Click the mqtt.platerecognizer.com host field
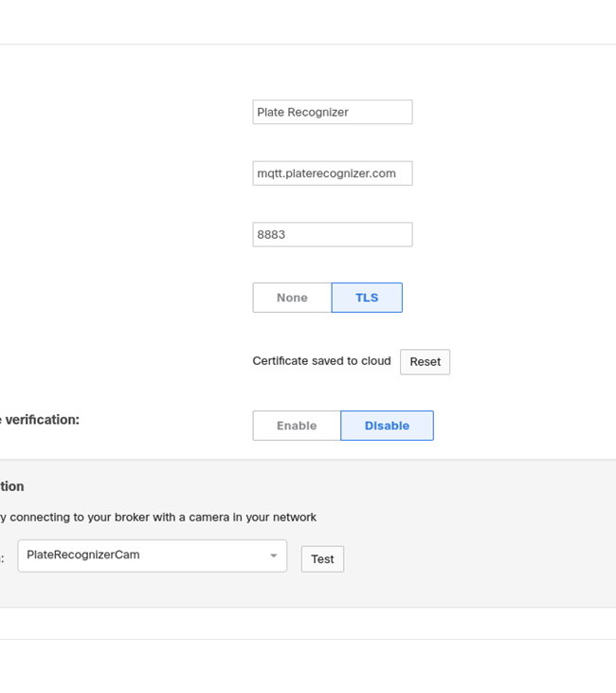This screenshot has height=693, width=616. 333,173
